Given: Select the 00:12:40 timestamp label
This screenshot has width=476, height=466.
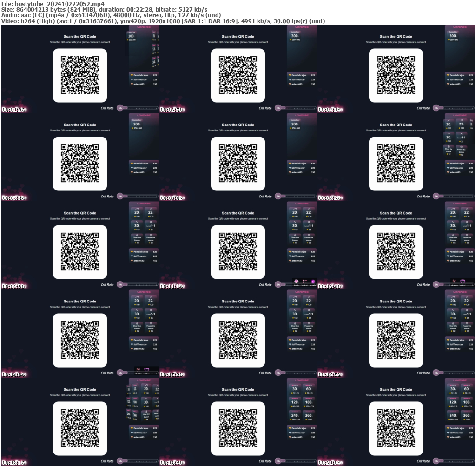Looking at the screenshot, I should coord(331,286).
